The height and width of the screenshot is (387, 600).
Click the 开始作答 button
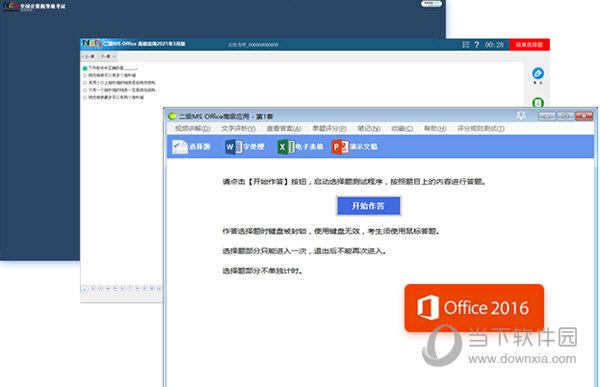tap(368, 206)
